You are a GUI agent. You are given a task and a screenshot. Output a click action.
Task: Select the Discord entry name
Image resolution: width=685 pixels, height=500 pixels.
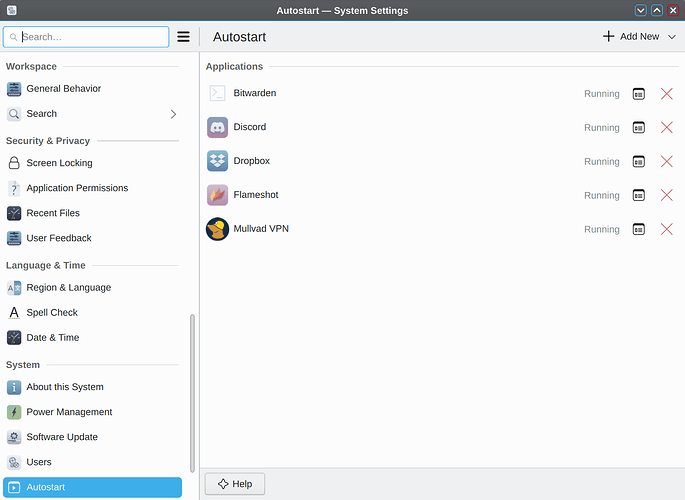click(249, 127)
